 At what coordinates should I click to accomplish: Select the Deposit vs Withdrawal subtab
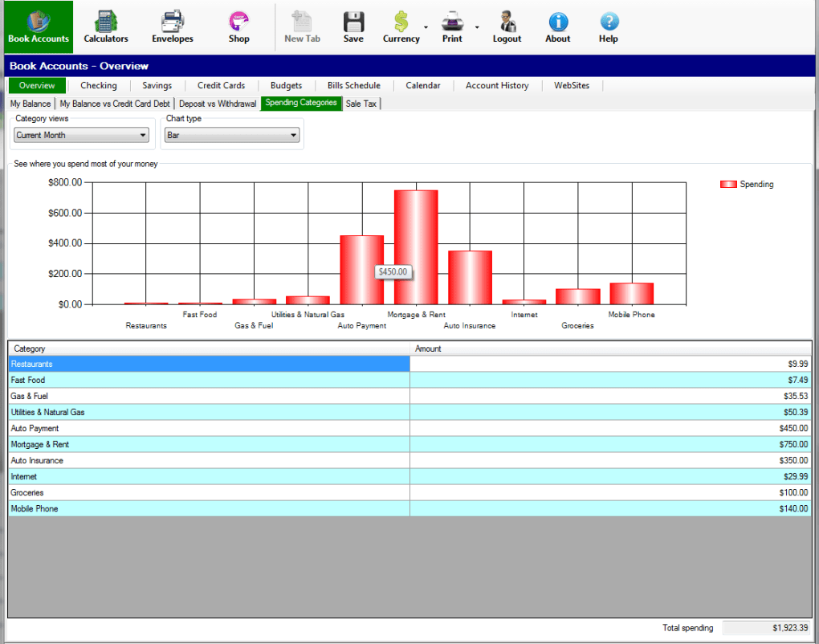point(218,104)
